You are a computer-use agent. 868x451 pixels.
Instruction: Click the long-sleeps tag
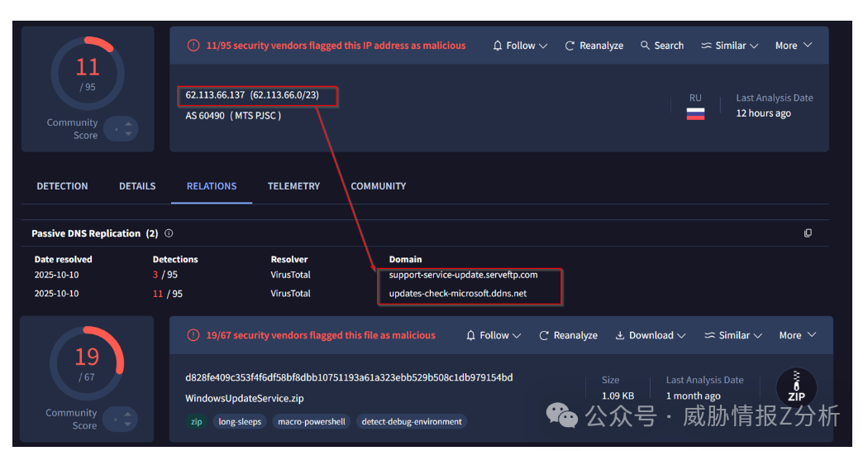click(240, 422)
